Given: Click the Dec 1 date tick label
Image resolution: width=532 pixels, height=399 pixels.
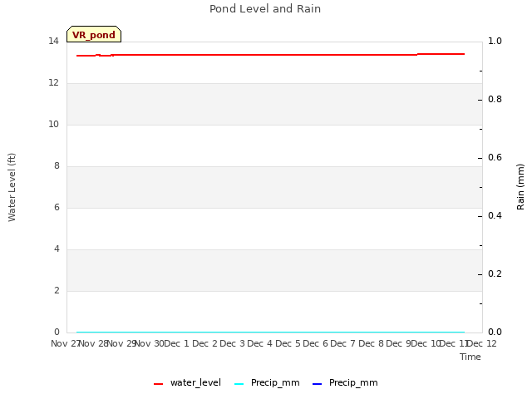Looking at the screenshot, I should pyautogui.click(x=176, y=343).
